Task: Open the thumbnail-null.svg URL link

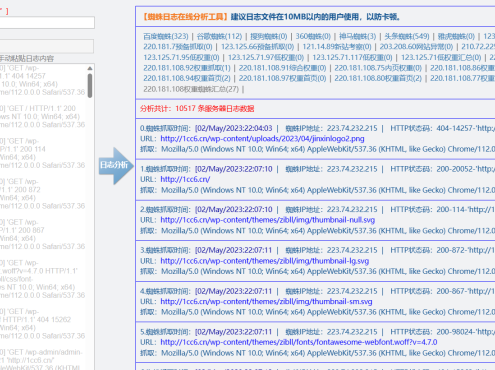Action: (x=268, y=220)
